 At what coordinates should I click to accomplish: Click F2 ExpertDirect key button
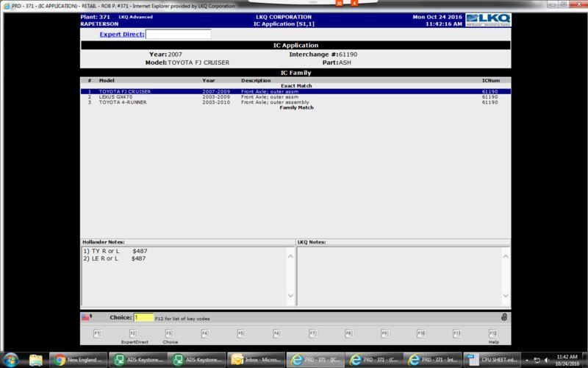coord(134,333)
